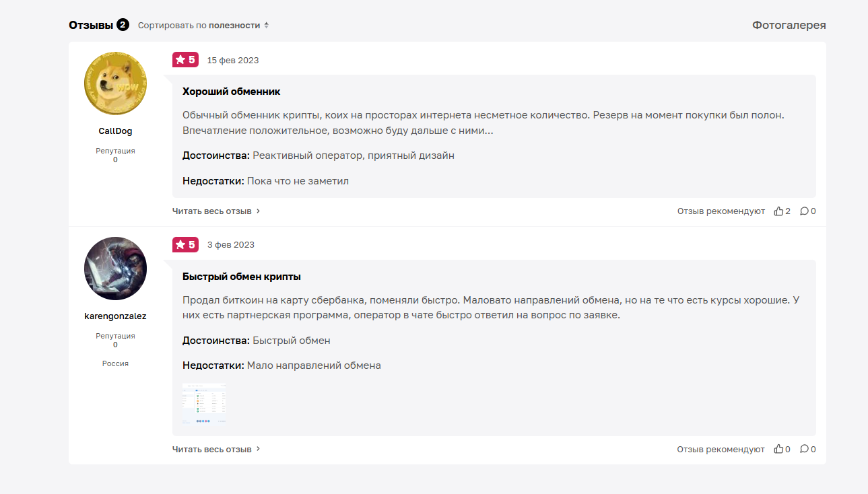Viewport: 868px width, 494px height.
Task: Open karengonzalez's profile avatar
Action: click(x=115, y=269)
